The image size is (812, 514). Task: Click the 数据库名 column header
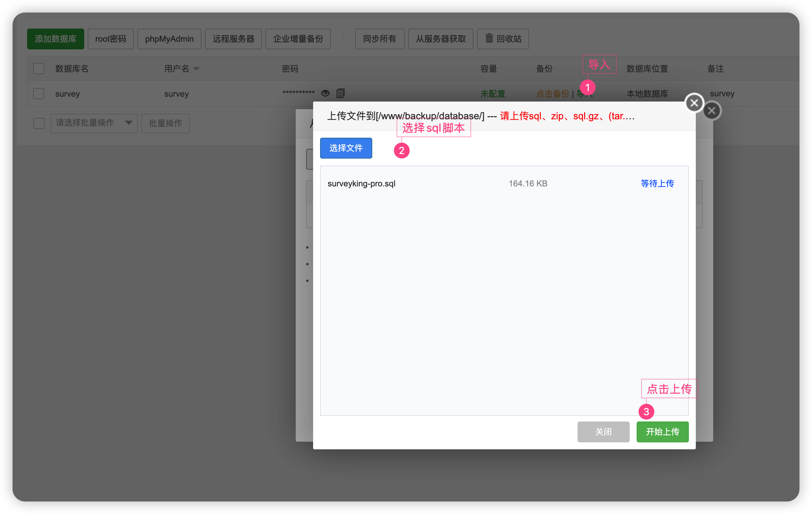[72, 69]
